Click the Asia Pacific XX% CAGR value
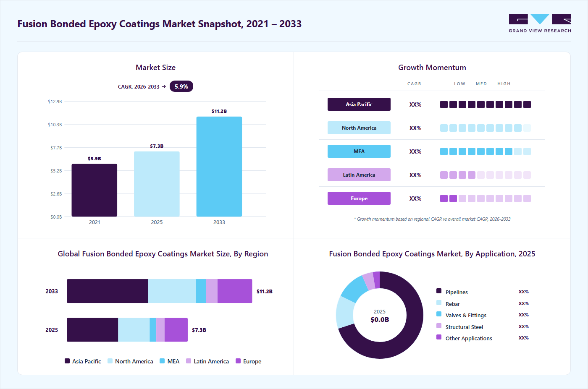The image size is (588, 389). [415, 104]
